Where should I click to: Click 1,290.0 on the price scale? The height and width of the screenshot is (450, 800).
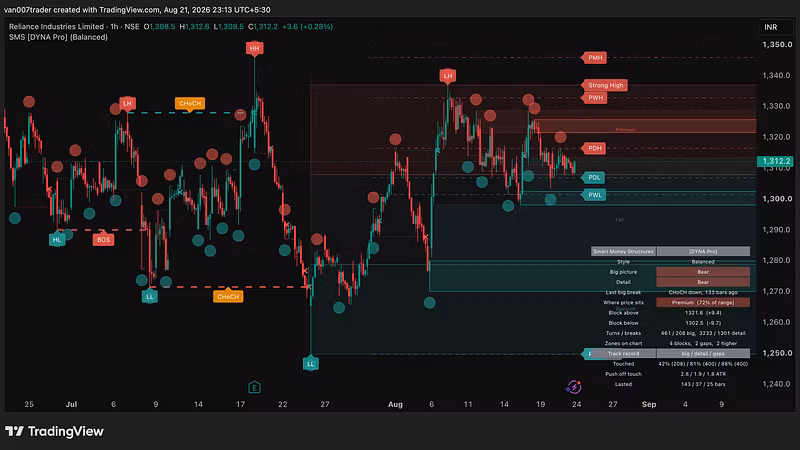click(777, 230)
